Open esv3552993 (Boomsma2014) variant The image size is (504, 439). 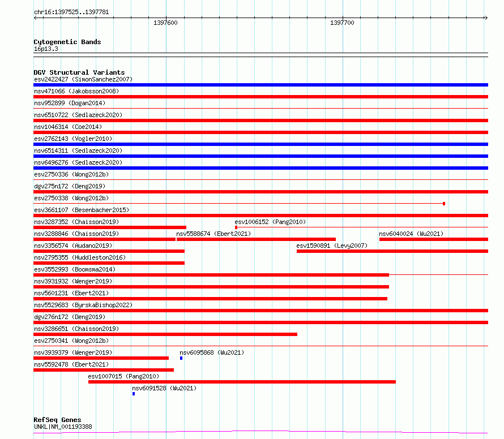click(75, 269)
